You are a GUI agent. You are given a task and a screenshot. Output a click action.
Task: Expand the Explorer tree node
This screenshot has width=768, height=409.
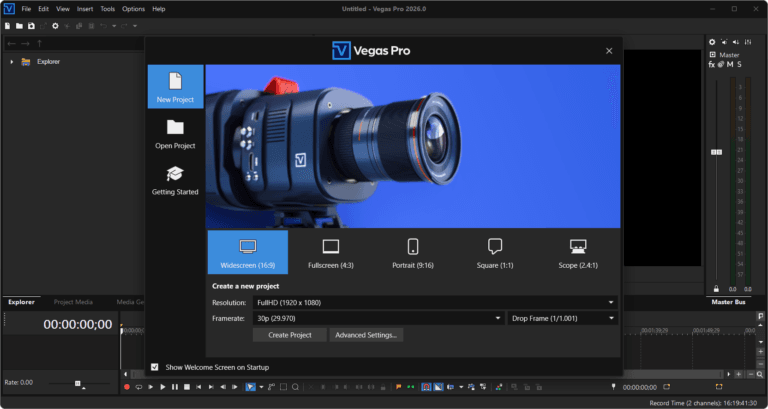pos(12,62)
